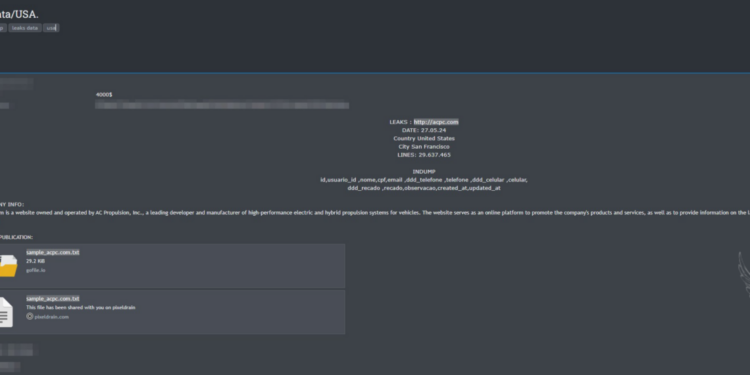Viewport: 750px width, 375px height.
Task: Click the document icon for pixeldrain file
Action: click(x=6, y=312)
